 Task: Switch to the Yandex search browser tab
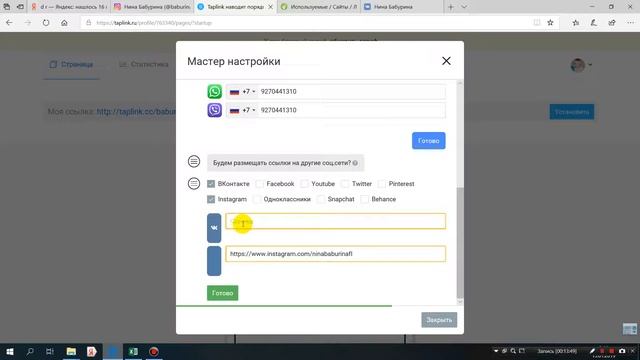tap(69, 7)
